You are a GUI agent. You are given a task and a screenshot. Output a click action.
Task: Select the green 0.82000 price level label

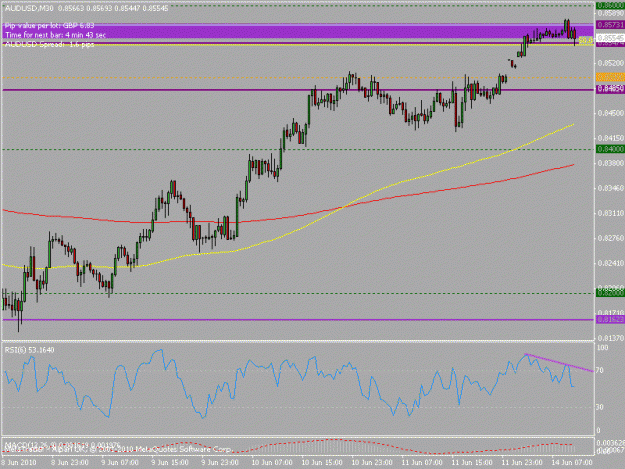[610, 293]
